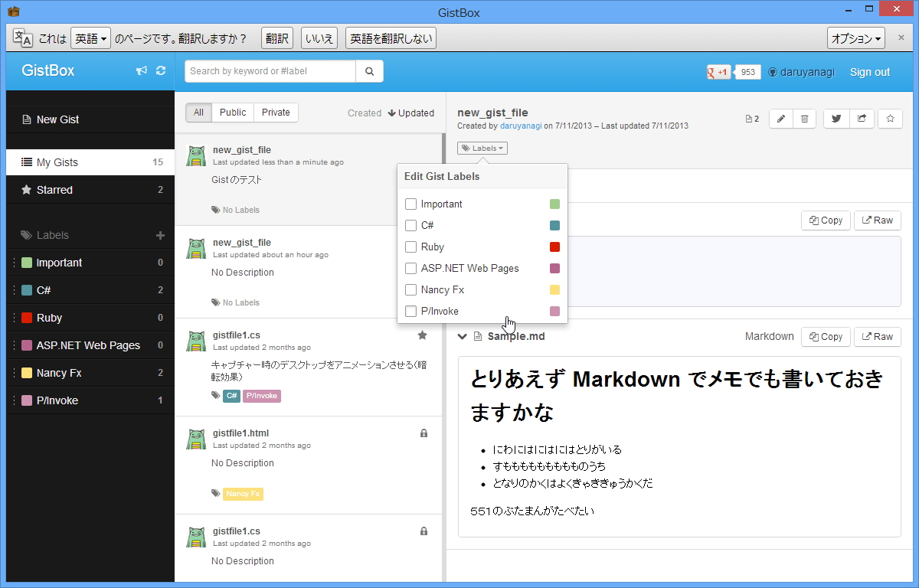Click the pencil edit gist icon
Screen dimensions: 919x588
pyautogui.click(x=780, y=119)
